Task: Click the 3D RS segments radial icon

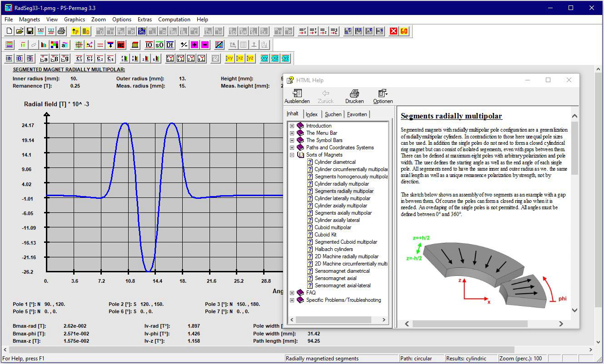Action: [142, 31]
